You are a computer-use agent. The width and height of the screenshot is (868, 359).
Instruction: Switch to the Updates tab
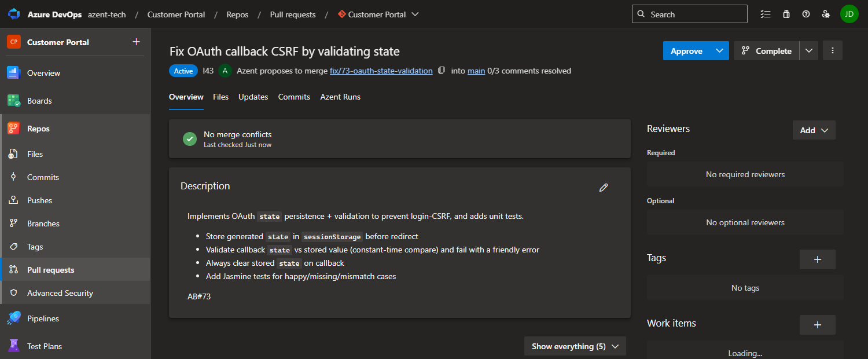(x=253, y=97)
